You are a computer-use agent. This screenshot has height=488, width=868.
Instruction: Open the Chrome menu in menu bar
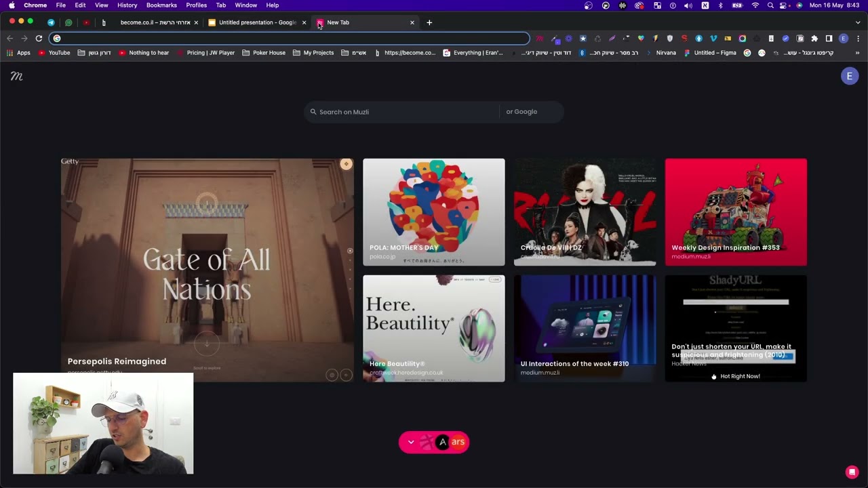point(35,5)
